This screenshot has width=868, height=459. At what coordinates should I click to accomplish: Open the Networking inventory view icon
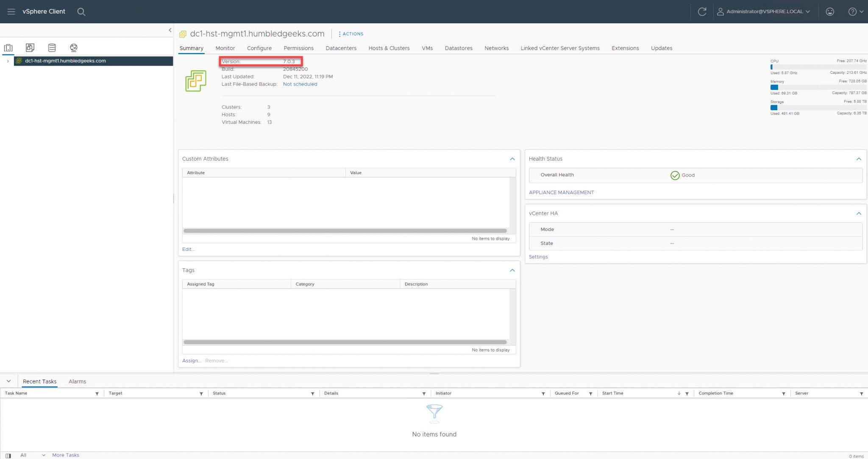(74, 47)
